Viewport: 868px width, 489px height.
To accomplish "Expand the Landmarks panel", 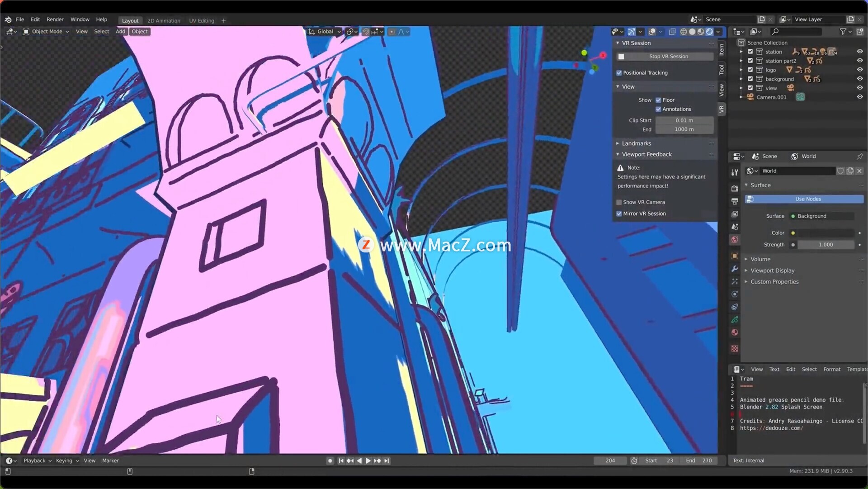I will [x=618, y=143].
